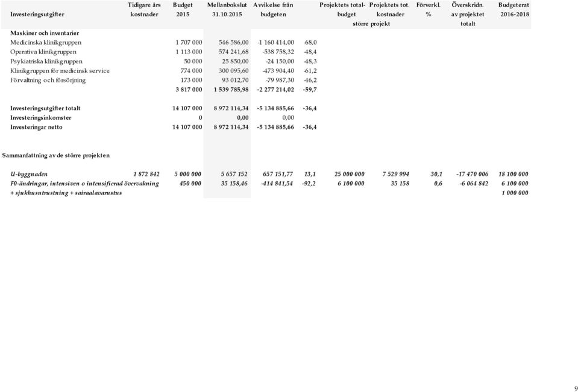This screenshot has height=392, width=578.
Task: Click the "Avvikelse från budgeten" header
Action: [273, 10]
